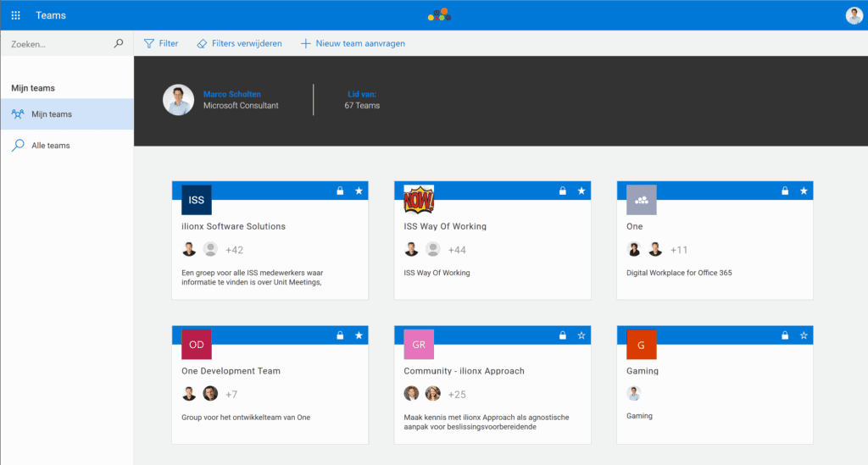Screen dimensions: 868x465
Task: Expand +25 members on Community card
Action: [x=457, y=395]
